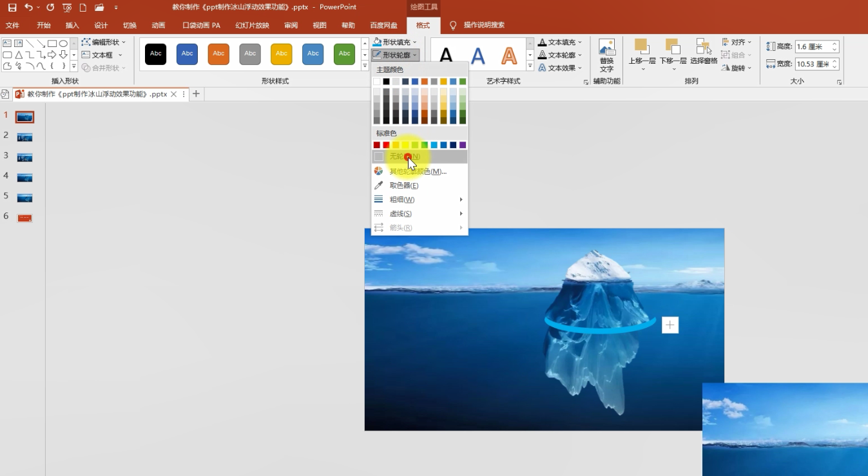Apply the green Abc shape style
The image size is (868, 476).
345,54
